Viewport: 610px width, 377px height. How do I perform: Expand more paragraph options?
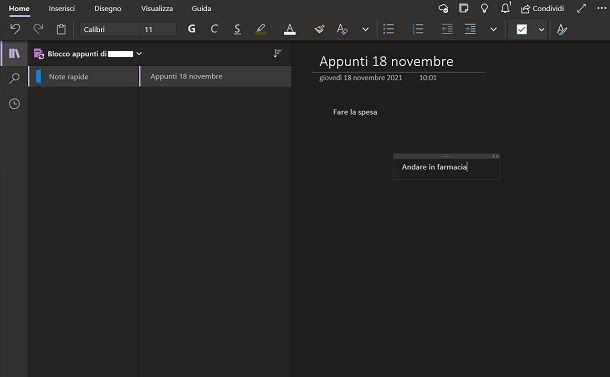coord(493,29)
